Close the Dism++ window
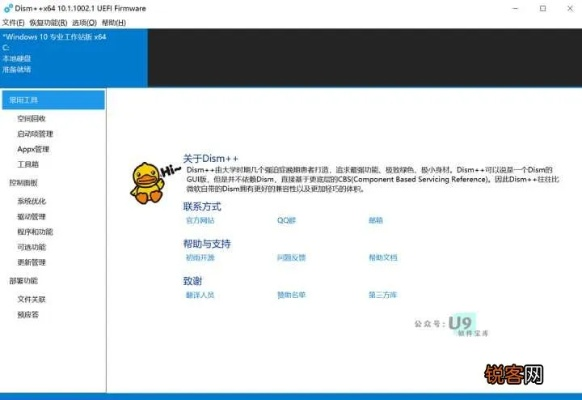The image size is (582, 400). pos(570,8)
